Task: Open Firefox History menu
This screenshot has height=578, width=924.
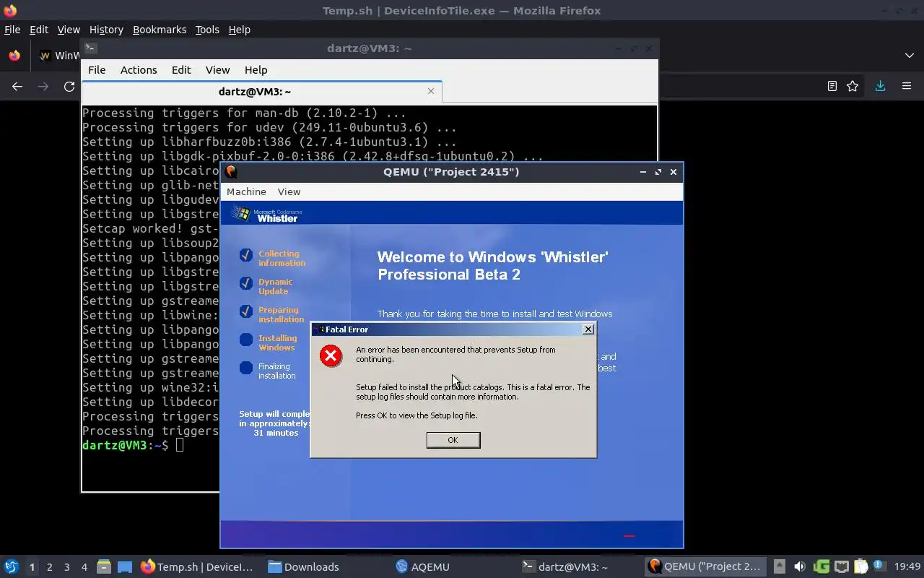Action: tap(106, 30)
